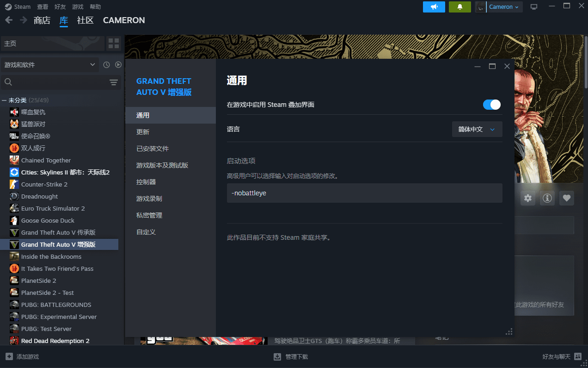Open advanced filter options icon
The height and width of the screenshot is (368, 588).
[x=114, y=82]
